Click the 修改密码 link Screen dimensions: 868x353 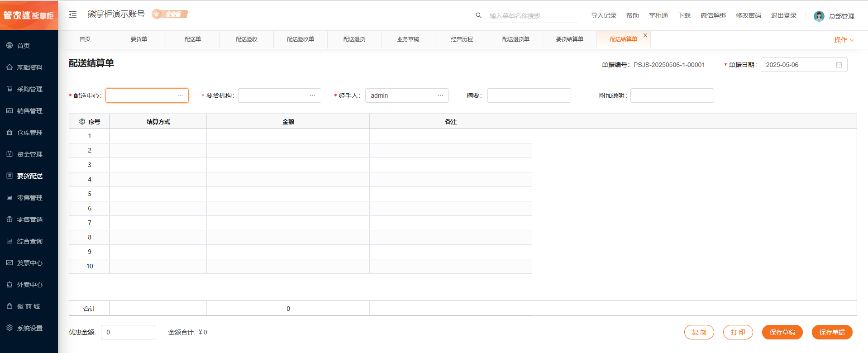click(749, 15)
